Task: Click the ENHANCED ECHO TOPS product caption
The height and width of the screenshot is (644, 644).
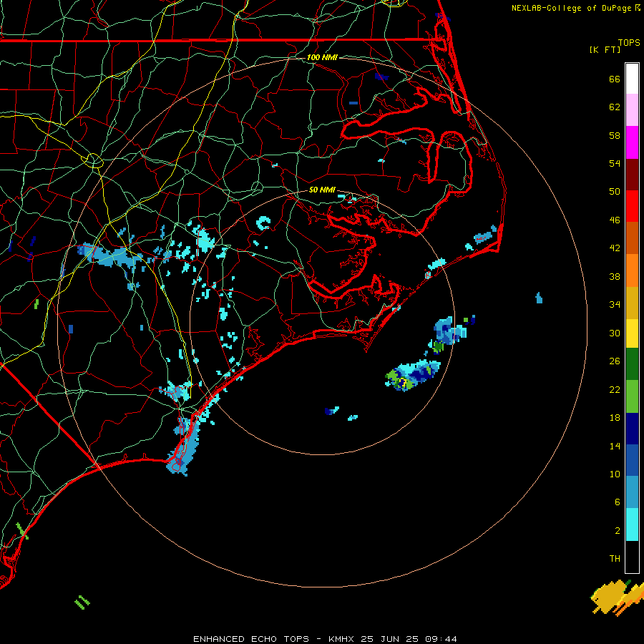Action: (251, 639)
